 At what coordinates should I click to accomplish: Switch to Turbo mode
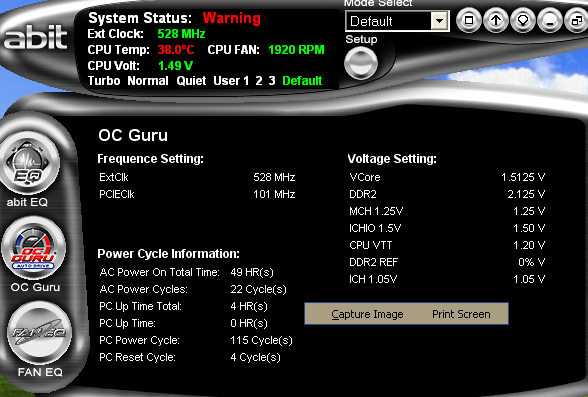pyautogui.click(x=104, y=81)
